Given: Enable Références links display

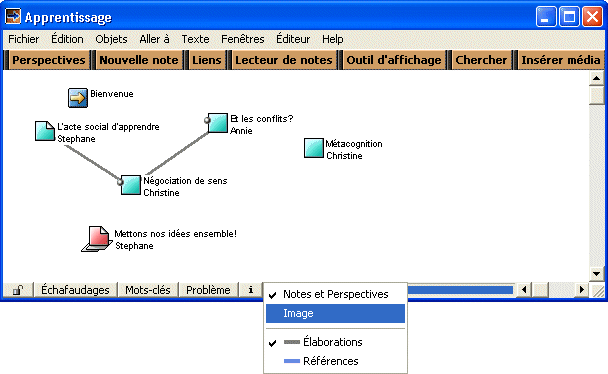Looking at the screenshot, I should (x=335, y=361).
